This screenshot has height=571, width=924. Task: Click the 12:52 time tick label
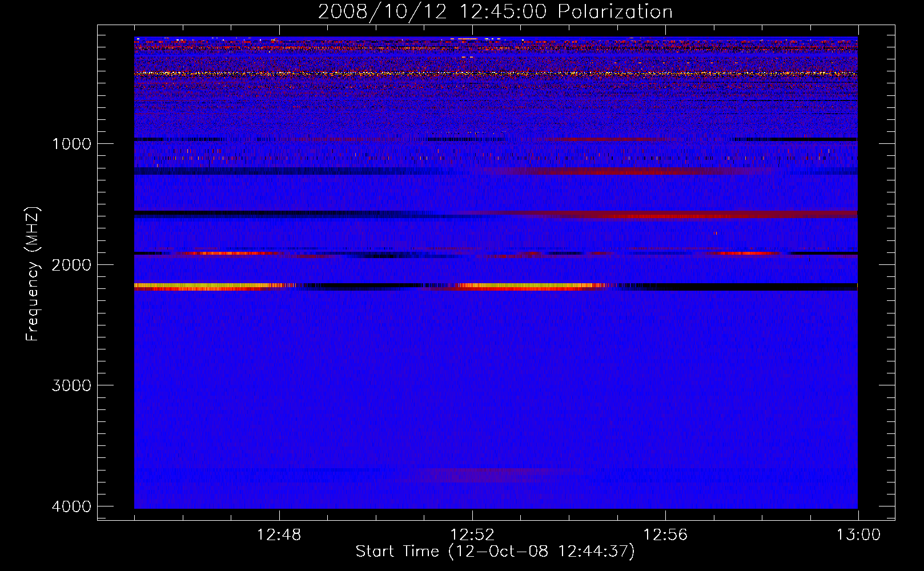coord(472,535)
